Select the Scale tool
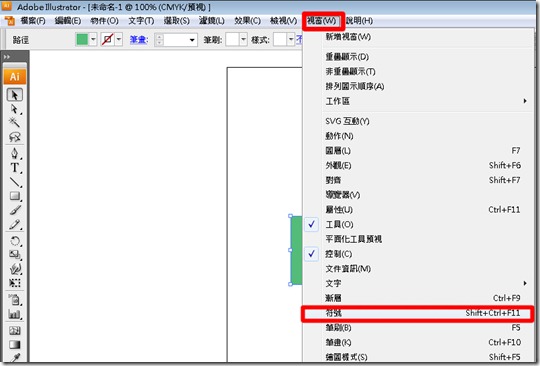 15,255
